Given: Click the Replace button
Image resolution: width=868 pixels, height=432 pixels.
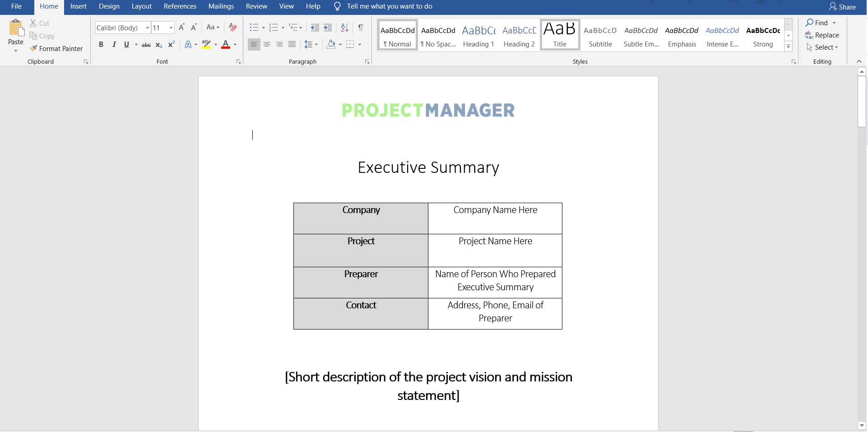Looking at the screenshot, I should (x=822, y=35).
